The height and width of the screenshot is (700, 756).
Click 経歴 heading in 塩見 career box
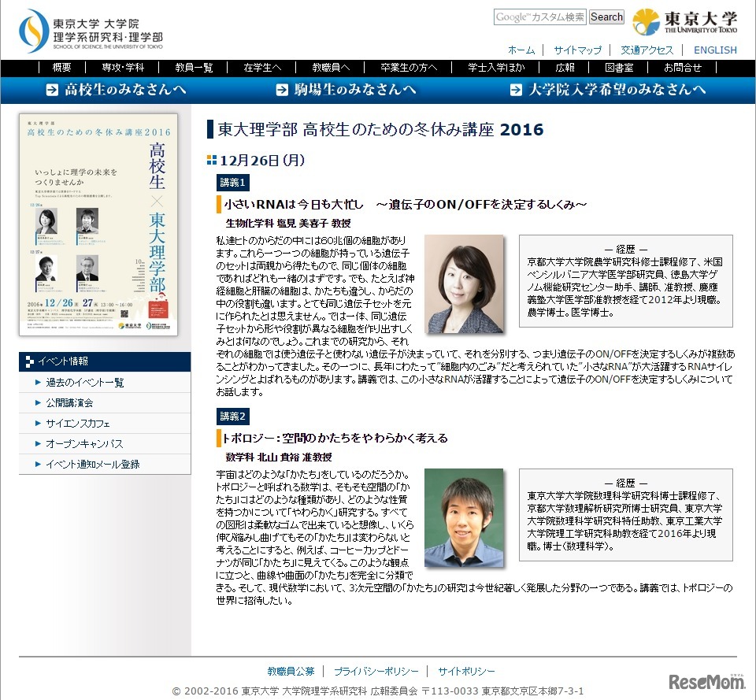coord(626,250)
